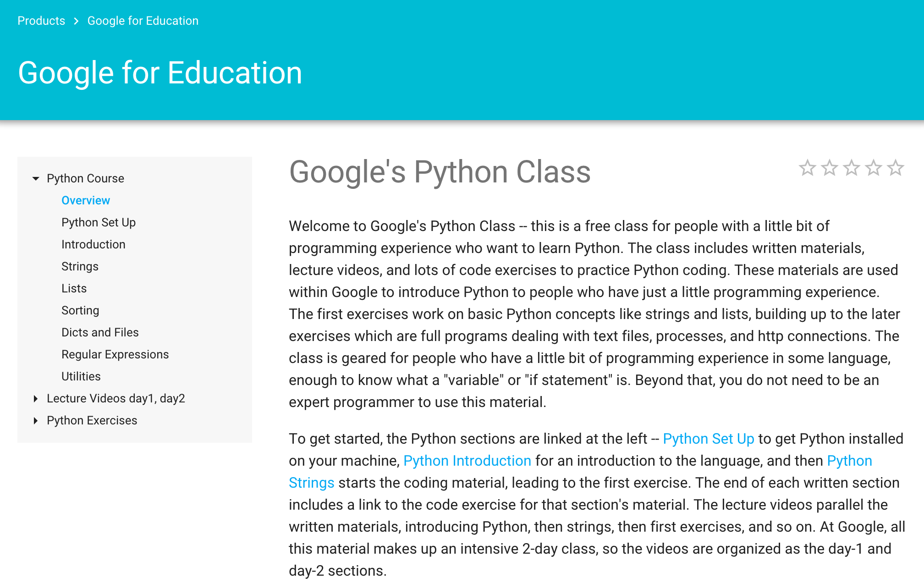Open the Overview sidebar item

coord(86,200)
